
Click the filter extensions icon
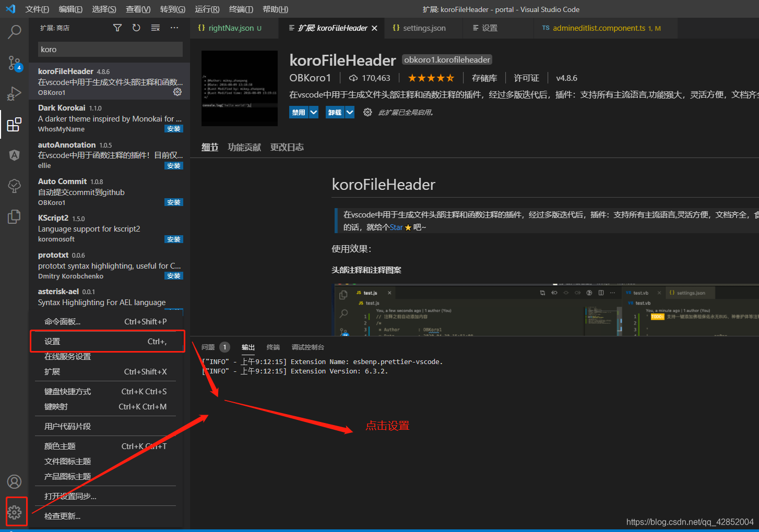pyautogui.click(x=117, y=28)
